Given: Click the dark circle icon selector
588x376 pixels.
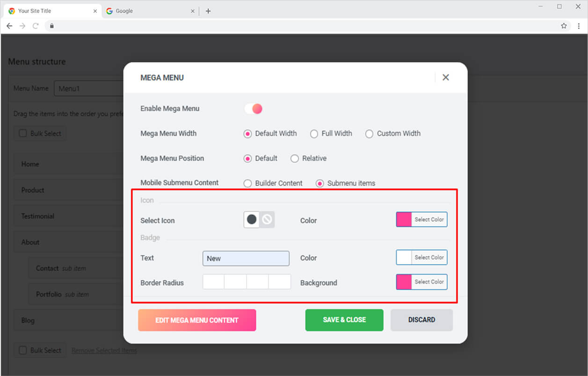Looking at the screenshot, I should [x=252, y=220].
